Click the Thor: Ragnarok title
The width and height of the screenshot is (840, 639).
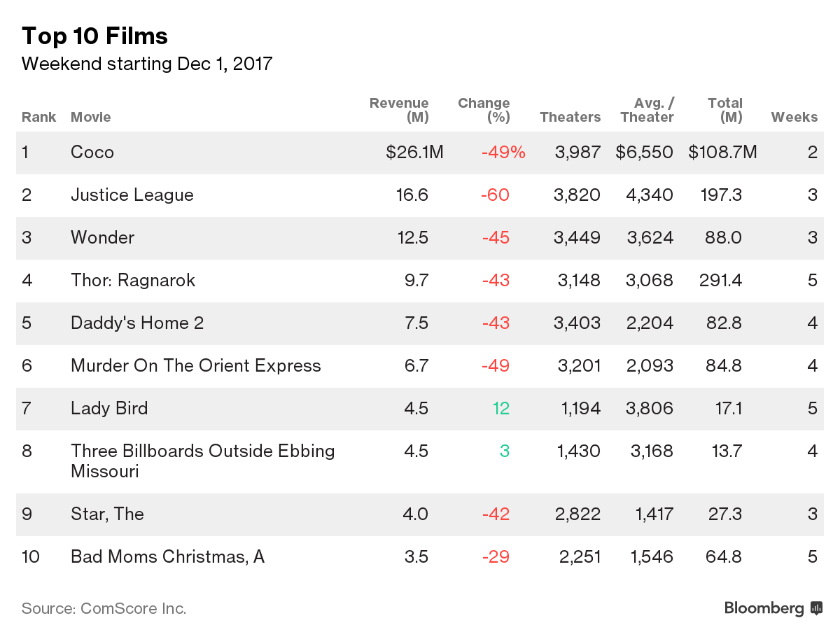pos(133,281)
